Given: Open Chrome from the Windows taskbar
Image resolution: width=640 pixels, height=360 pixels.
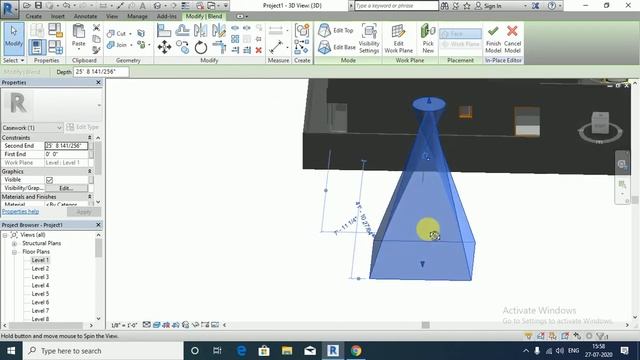Looking at the screenshot, I should pyautogui.click(x=356, y=351).
